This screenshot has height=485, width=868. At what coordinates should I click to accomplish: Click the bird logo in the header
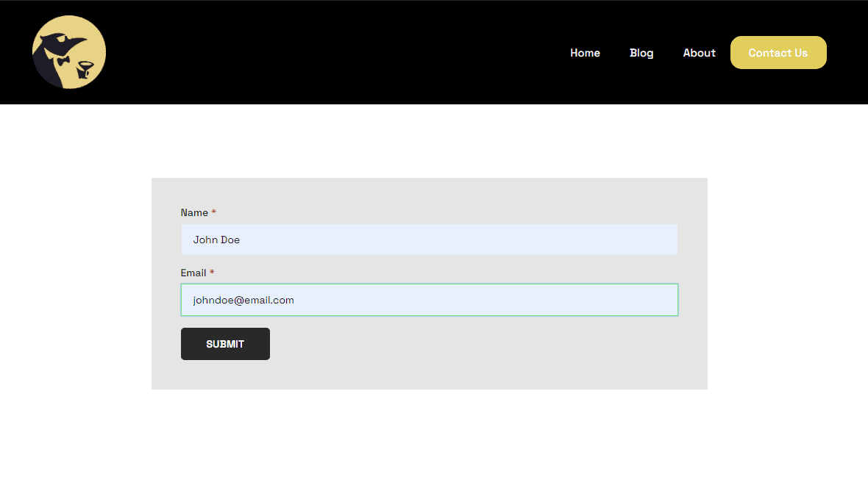coord(69,52)
